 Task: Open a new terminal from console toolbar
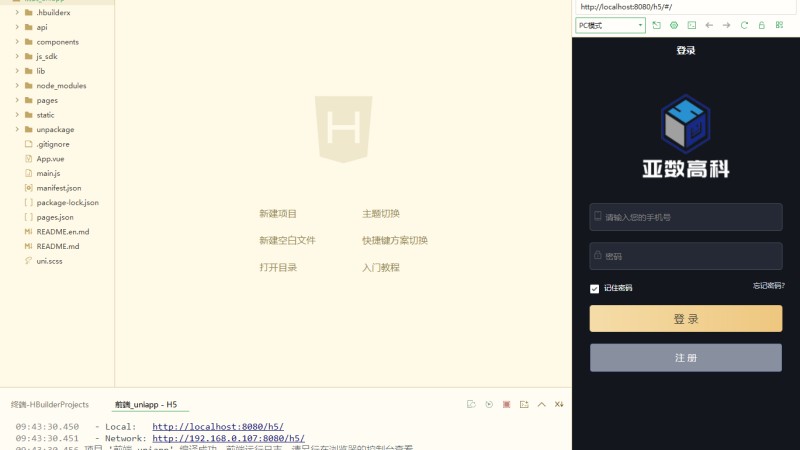pyautogui.click(x=524, y=404)
